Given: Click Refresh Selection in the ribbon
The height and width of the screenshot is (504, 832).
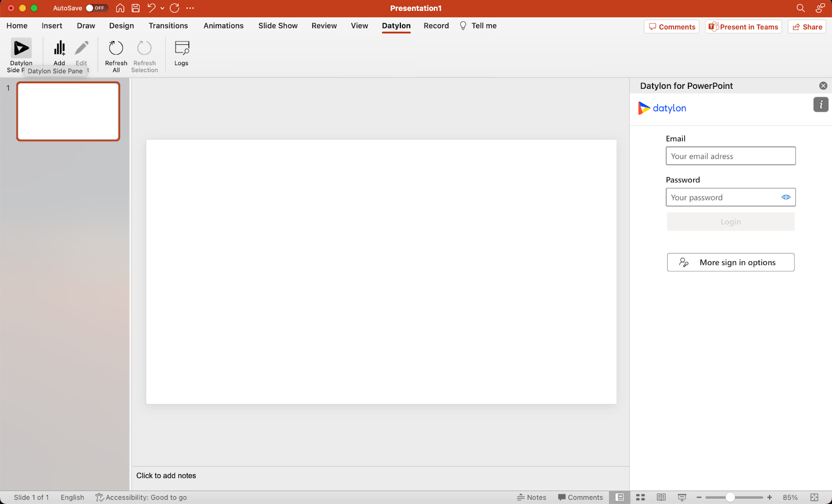Looking at the screenshot, I should (145, 56).
